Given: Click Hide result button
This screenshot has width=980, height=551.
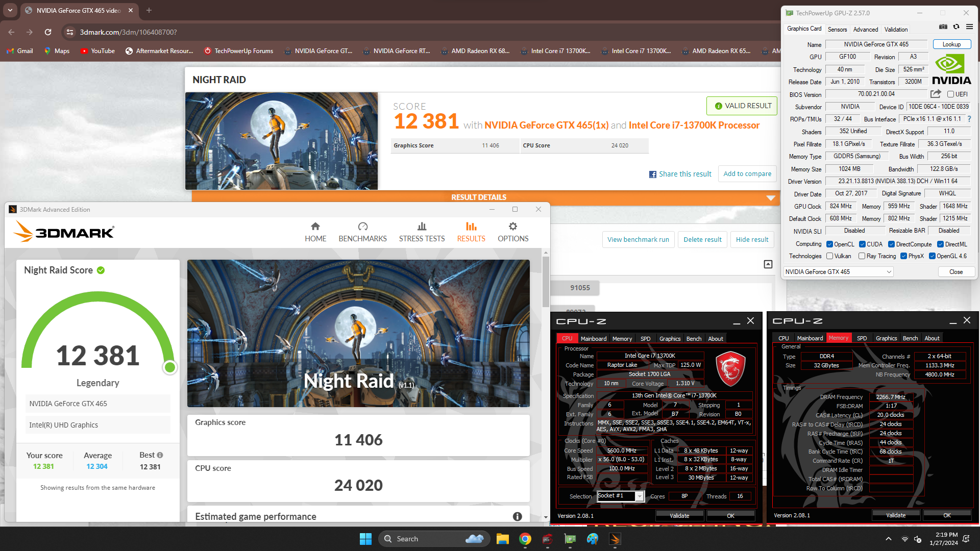Looking at the screenshot, I should tap(752, 239).
